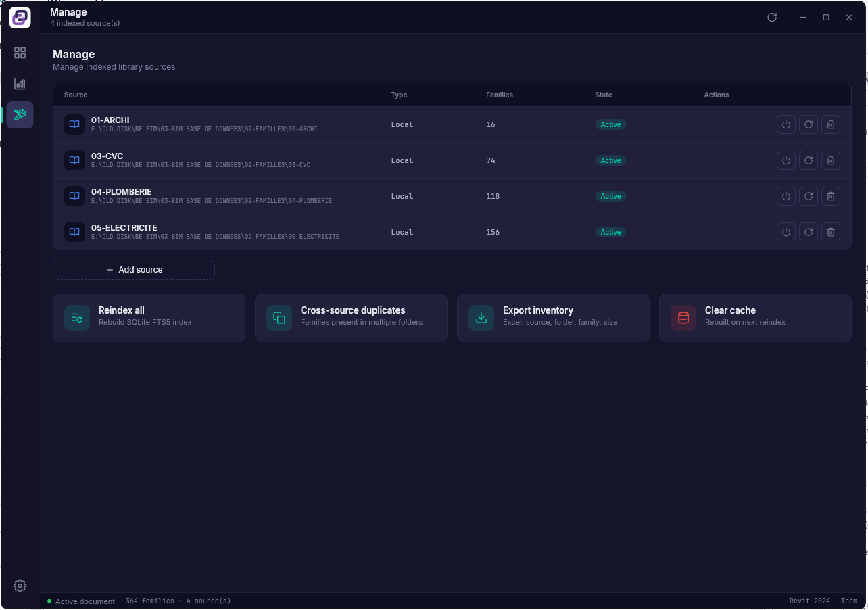
Task: Click the book icon of 04-PLOMBERIE
Action: [x=74, y=196]
